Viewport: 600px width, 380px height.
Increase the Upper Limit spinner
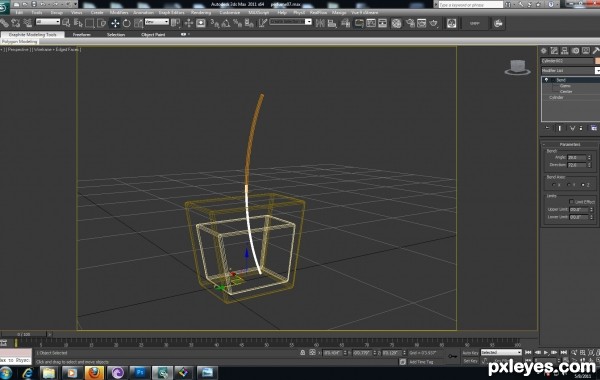tap(592, 208)
